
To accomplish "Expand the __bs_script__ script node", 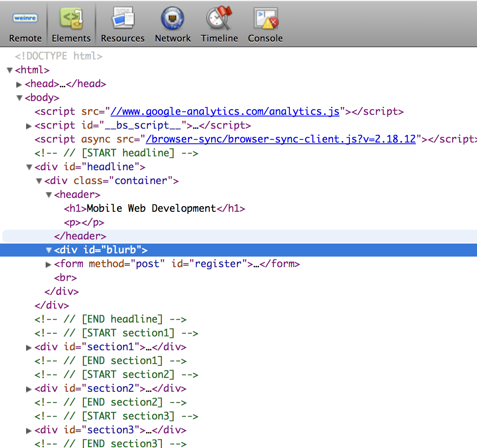I will (29, 126).
